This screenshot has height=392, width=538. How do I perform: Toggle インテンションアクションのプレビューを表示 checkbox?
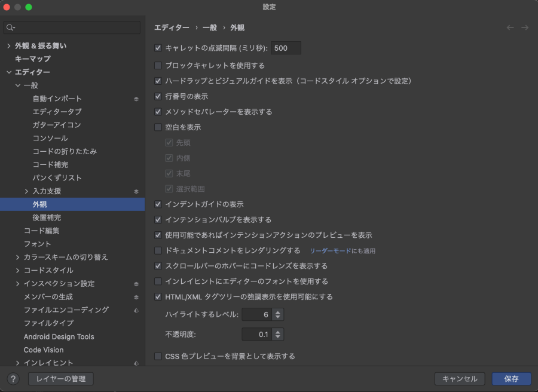click(158, 235)
